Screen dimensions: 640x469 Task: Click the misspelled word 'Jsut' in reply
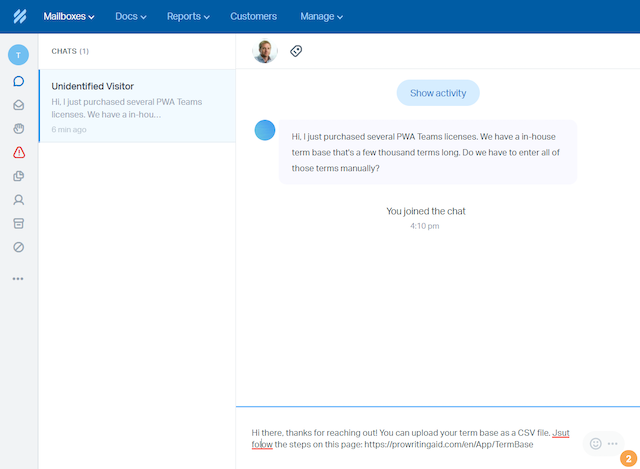[x=561, y=433]
